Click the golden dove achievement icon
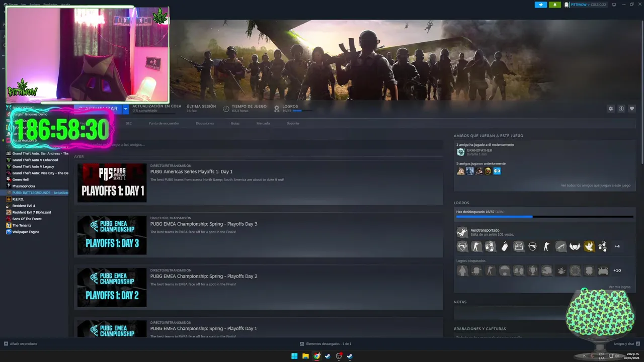Viewport: 644px width, 362px height. pos(589,246)
